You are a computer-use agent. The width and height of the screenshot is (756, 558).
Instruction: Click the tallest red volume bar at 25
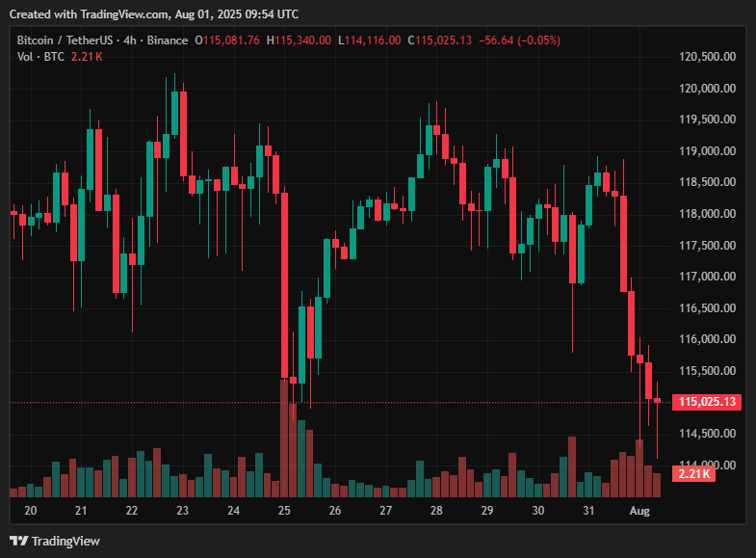tap(285, 438)
